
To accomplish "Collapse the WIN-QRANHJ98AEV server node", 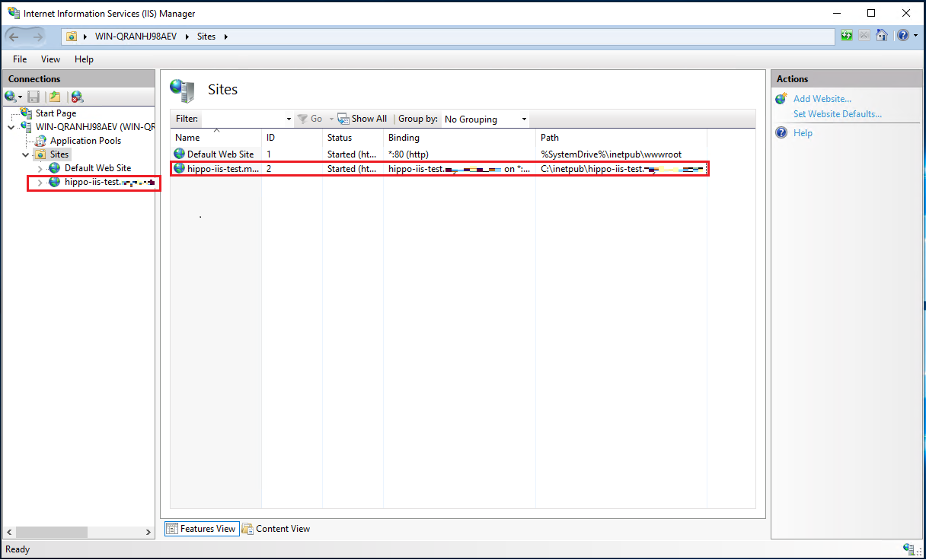I will pos(11,127).
